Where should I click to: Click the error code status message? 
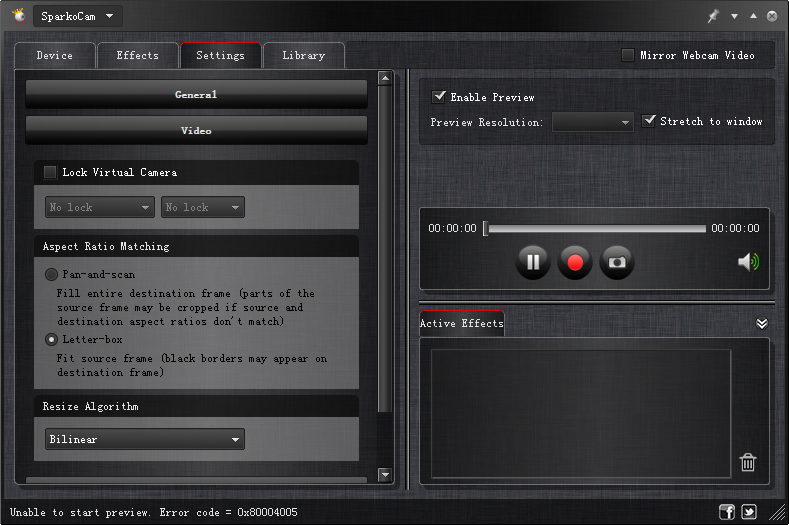(x=153, y=512)
